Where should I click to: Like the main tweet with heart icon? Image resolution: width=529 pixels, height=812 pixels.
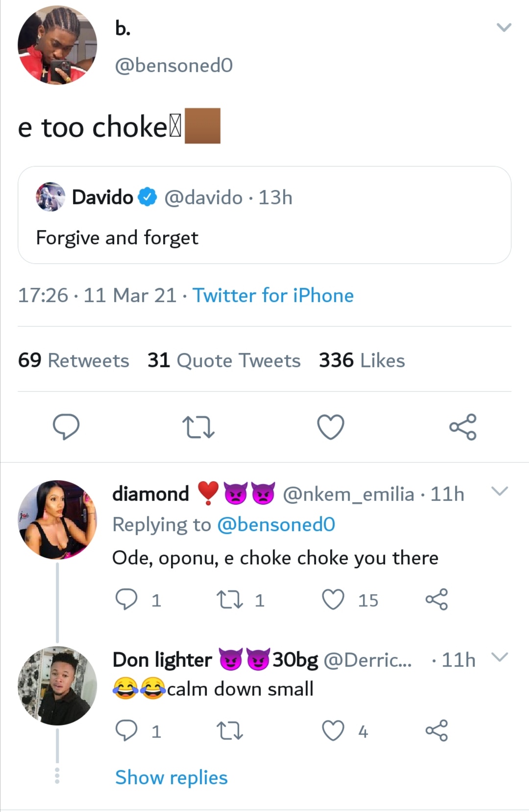click(331, 427)
